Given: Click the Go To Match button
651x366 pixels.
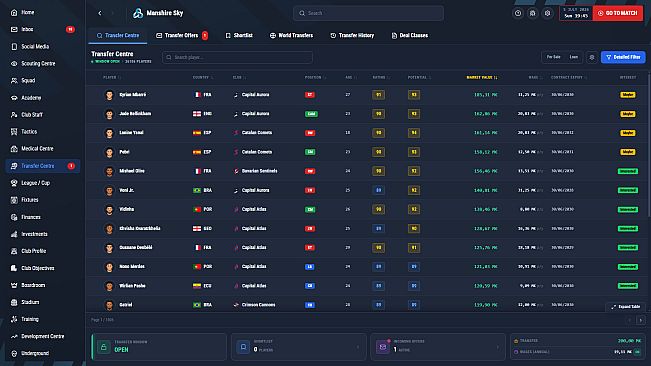Looking at the screenshot, I should click(x=618, y=13).
